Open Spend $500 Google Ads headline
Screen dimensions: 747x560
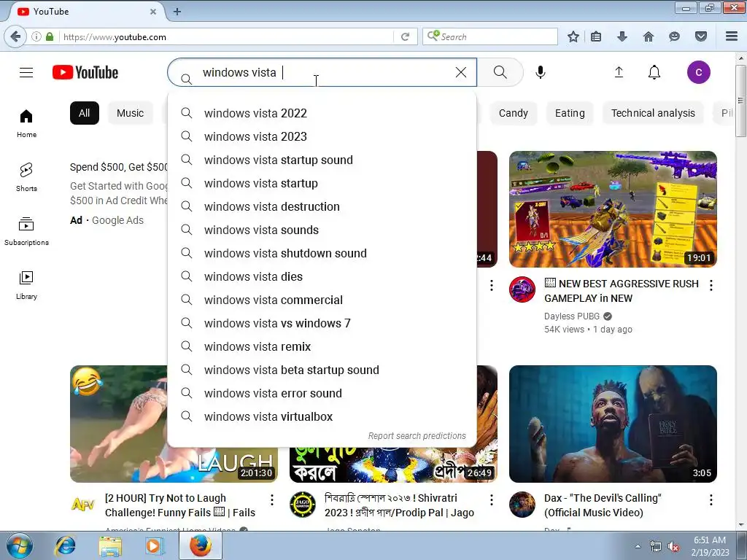tap(119, 167)
